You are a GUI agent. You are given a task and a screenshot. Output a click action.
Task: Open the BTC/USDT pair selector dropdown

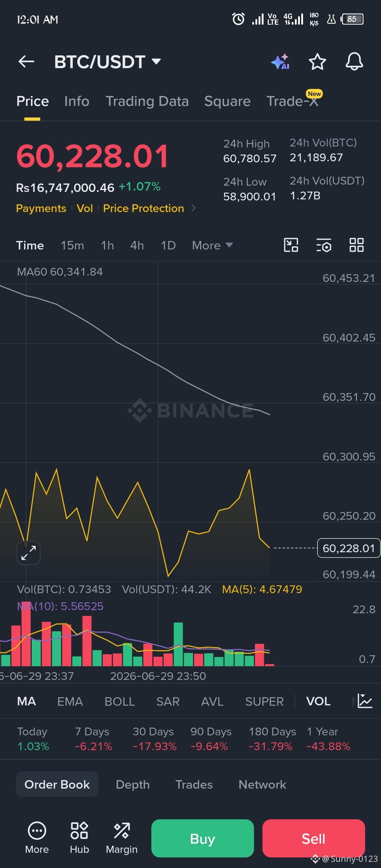click(x=108, y=62)
